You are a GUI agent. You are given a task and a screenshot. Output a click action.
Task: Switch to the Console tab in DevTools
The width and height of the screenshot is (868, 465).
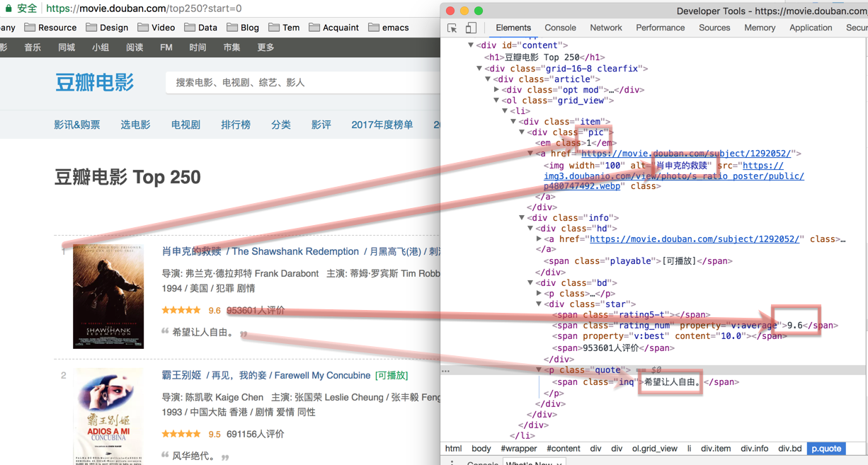[x=560, y=28]
